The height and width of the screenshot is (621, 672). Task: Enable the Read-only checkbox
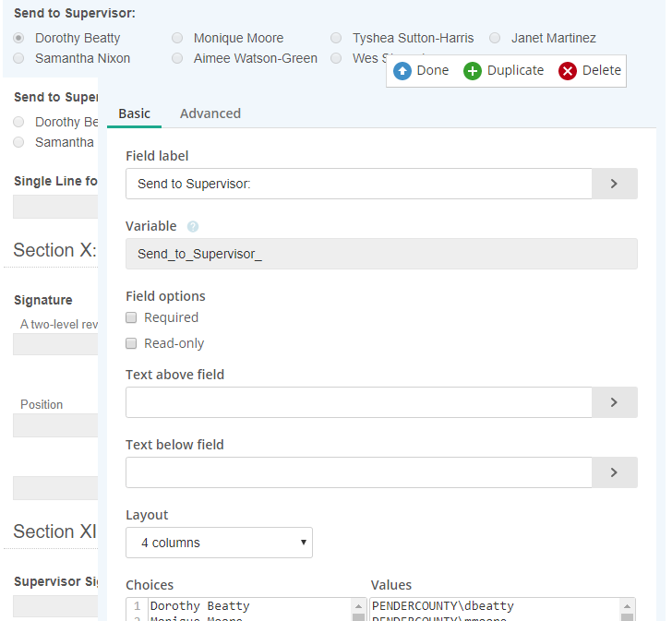[x=131, y=343]
